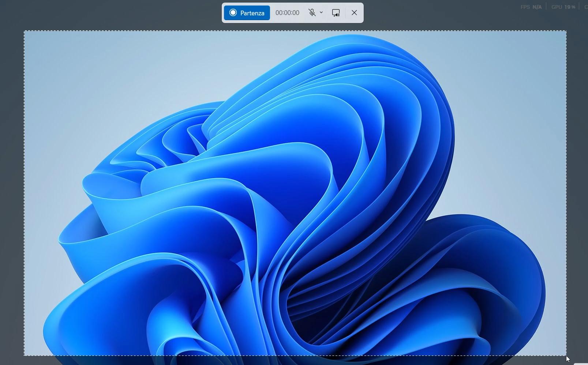
Task: Click the top-left corner of the selection
Action: click(x=25, y=31)
